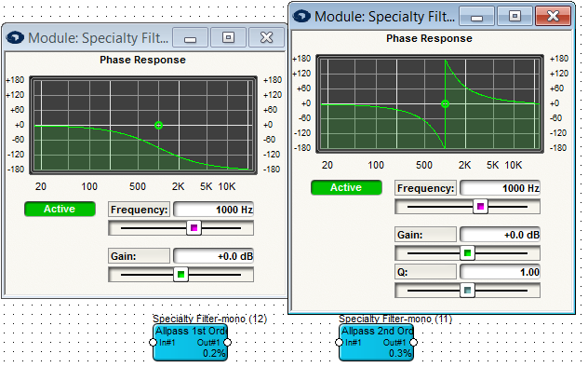Click the Q slider handle
The width and height of the screenshot is (588, 367).
[x=467, y=291]
